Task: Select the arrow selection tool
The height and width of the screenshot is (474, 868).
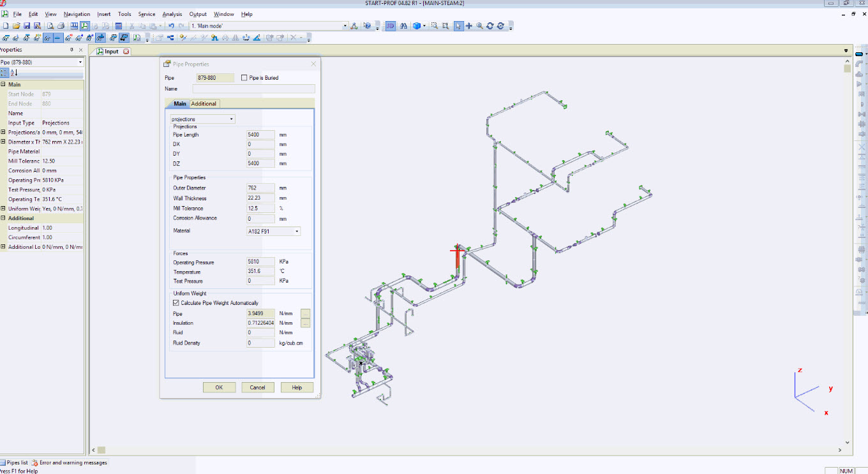Action: [458, 26]
